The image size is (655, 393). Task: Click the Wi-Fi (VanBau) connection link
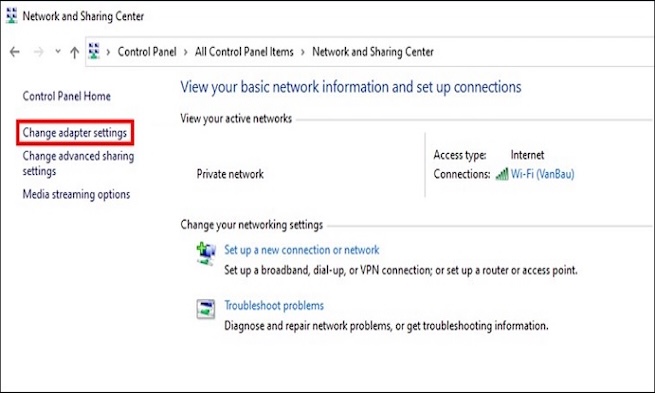click(542, 174)
